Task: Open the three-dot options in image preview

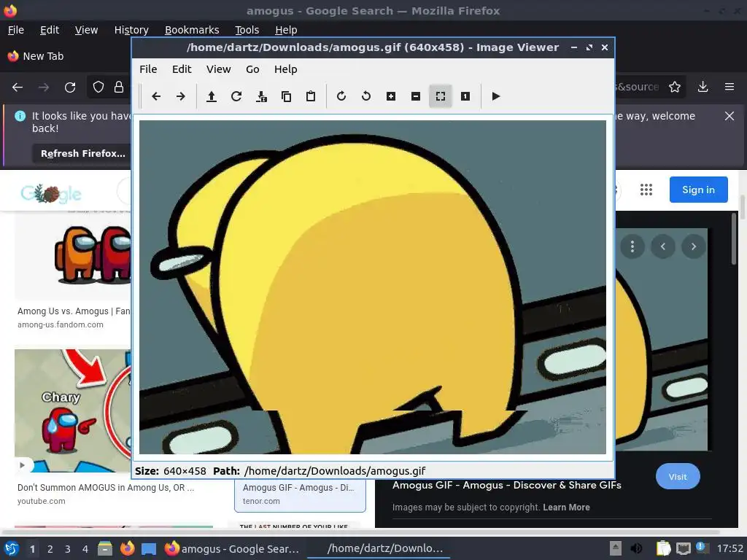Action: (x=632, y=246)
